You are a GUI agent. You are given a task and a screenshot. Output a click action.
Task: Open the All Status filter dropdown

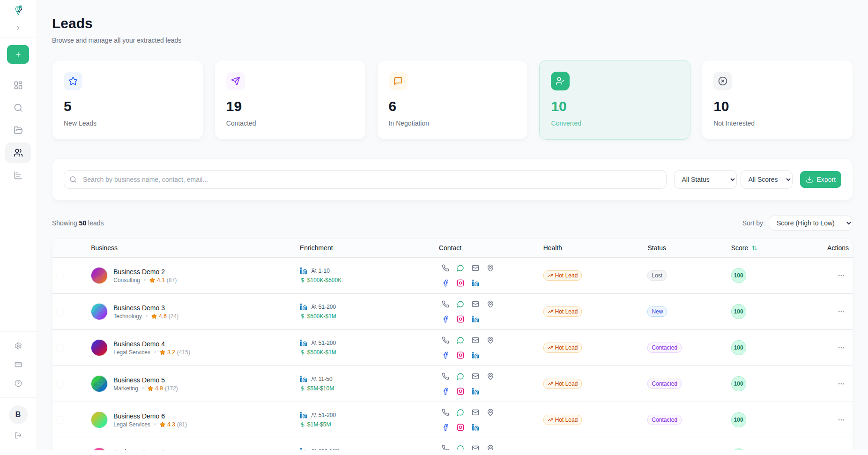[705, 179]
